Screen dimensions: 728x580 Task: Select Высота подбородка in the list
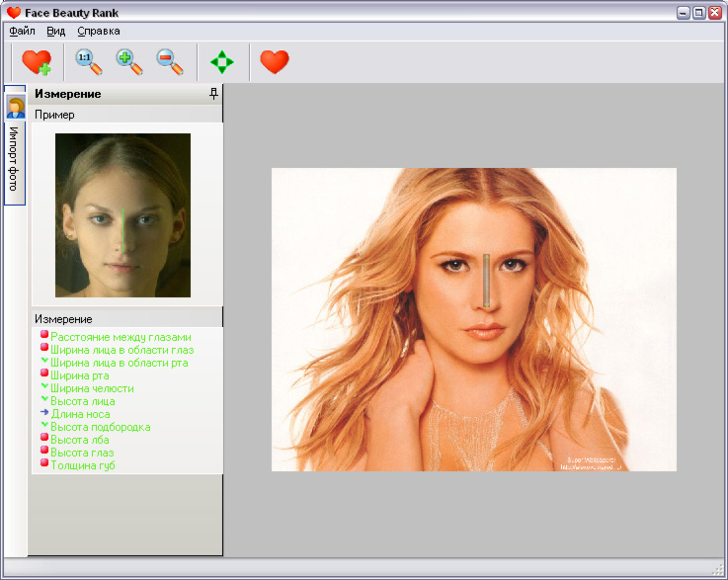coord(101,427)
